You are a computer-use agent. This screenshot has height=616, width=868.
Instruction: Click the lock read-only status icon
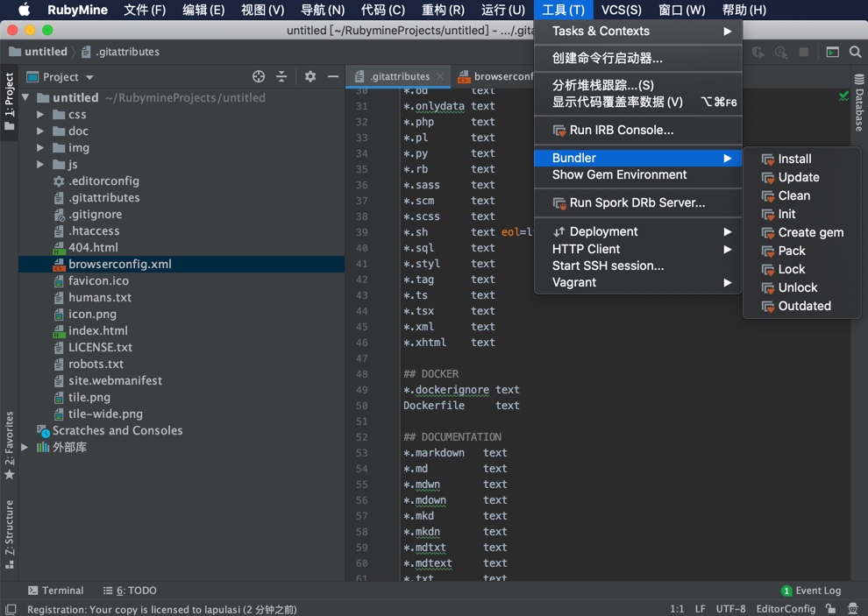[830, 608]
